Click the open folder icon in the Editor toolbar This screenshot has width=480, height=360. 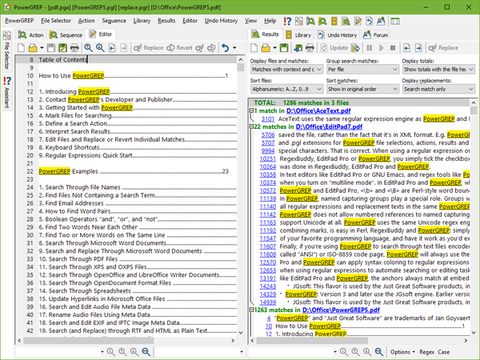(33, 48)
